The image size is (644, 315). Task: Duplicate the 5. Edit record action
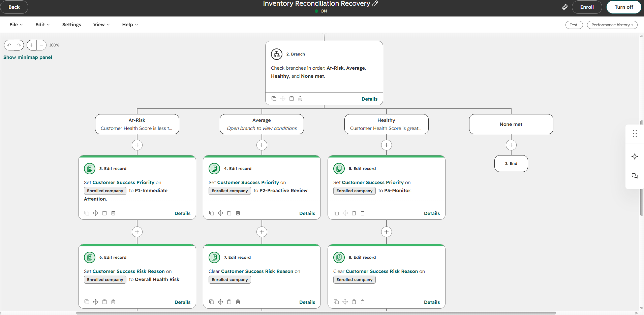pyautogui.click(x=336, y=213)
